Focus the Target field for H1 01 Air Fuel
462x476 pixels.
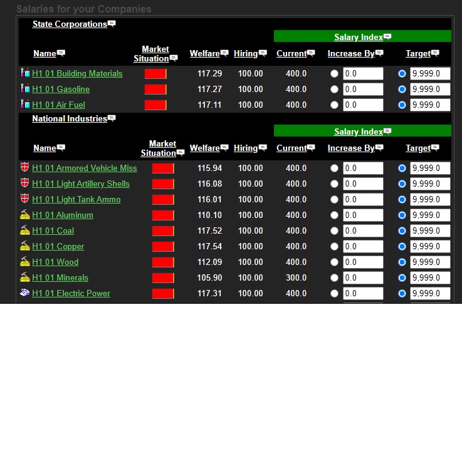[x=430, y=105]
